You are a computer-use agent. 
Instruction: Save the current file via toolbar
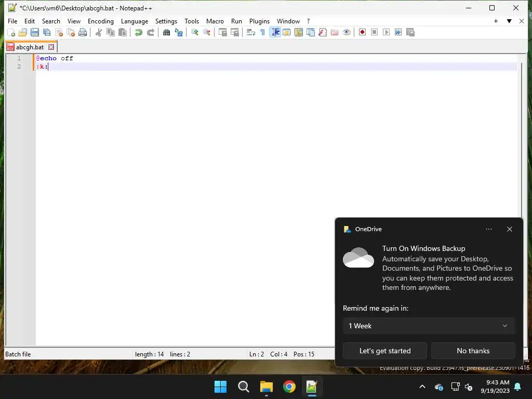click(x=35, y=32)
